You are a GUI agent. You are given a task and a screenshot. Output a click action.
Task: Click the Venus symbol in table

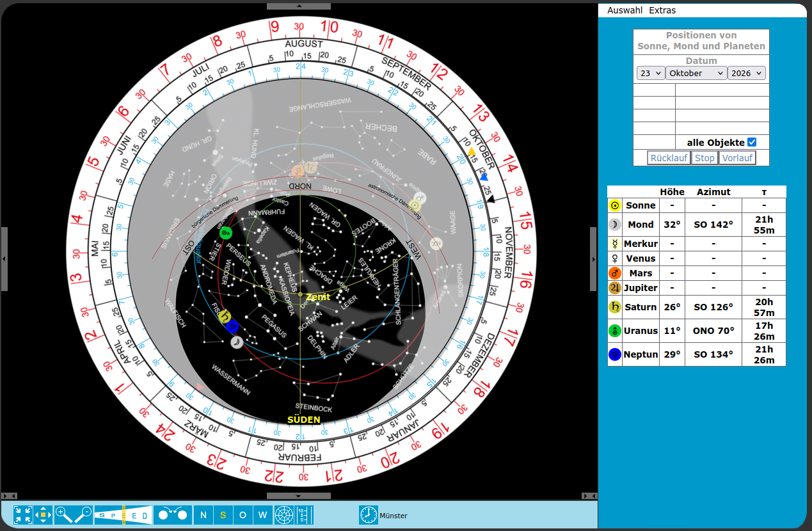tap(615, 258)
